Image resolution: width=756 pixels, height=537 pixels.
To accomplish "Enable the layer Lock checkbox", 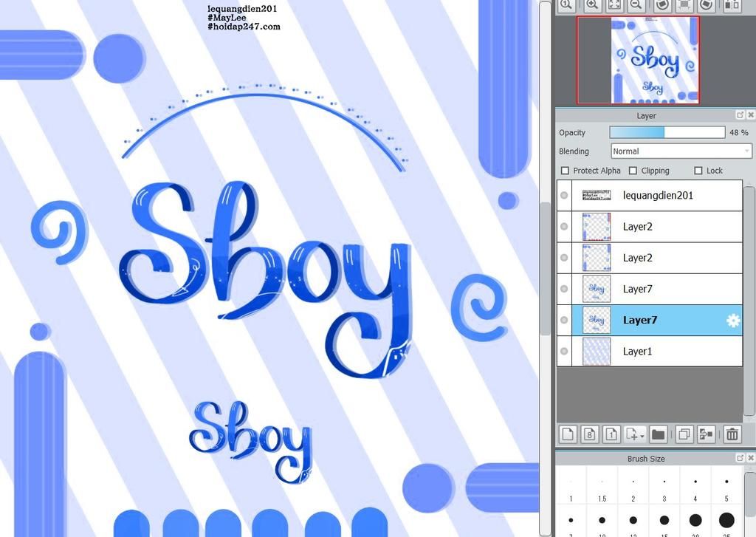I will click(698, 171).
